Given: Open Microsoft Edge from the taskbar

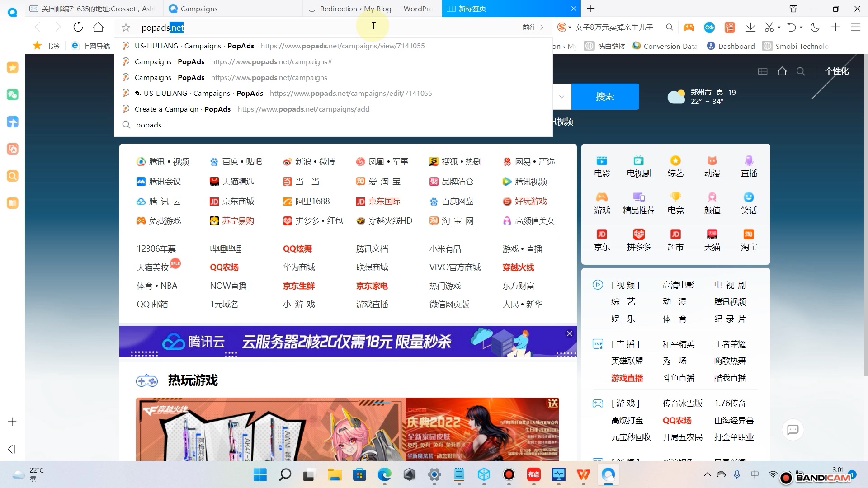Looking at the screenshot, I should pos(384,474).
